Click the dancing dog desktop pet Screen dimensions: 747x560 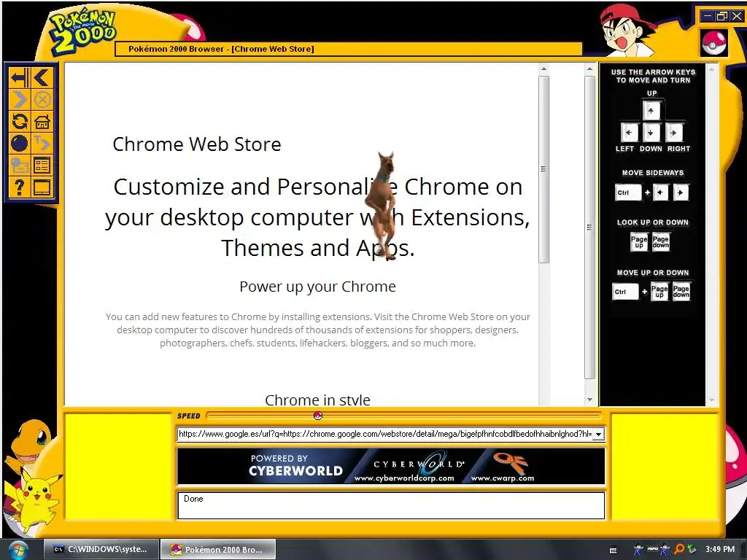383,206
